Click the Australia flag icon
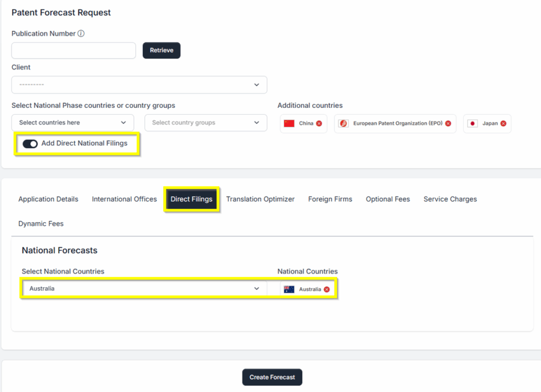The width and height of the screenshot is (541, 392). tap(288, 289)
